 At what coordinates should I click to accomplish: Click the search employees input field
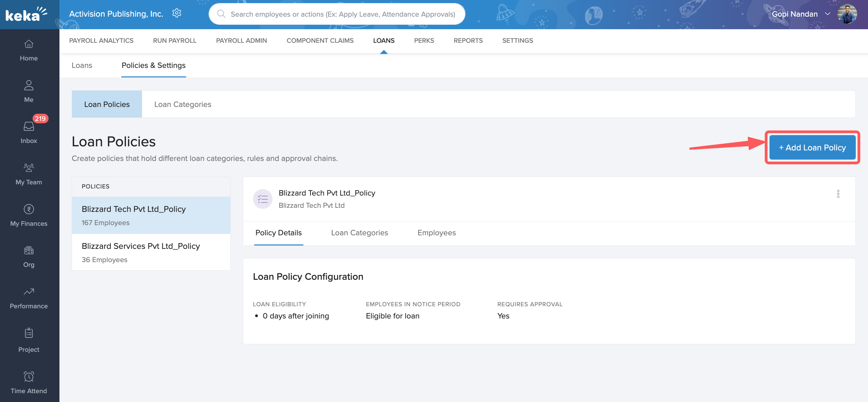point(342,14)
